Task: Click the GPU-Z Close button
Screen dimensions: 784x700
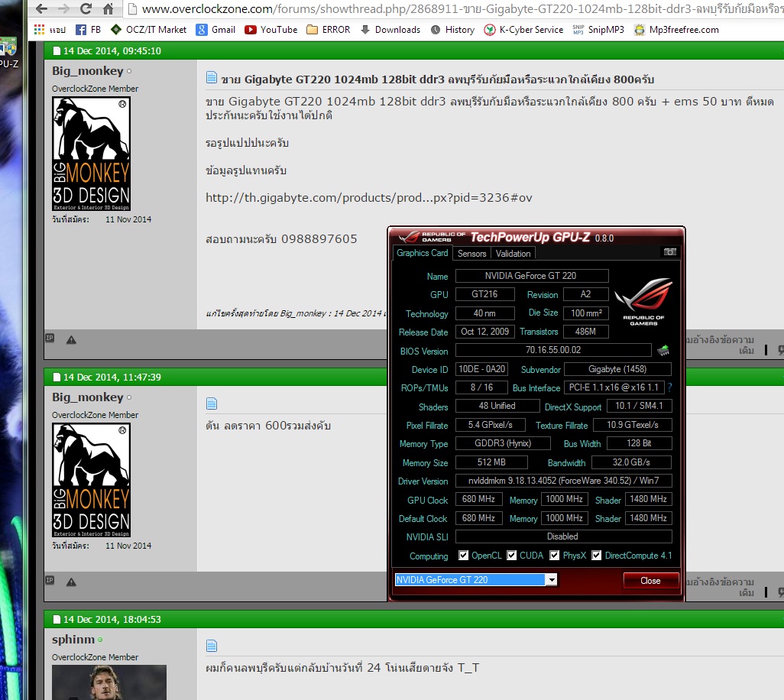Action: (x=650, y=581)
